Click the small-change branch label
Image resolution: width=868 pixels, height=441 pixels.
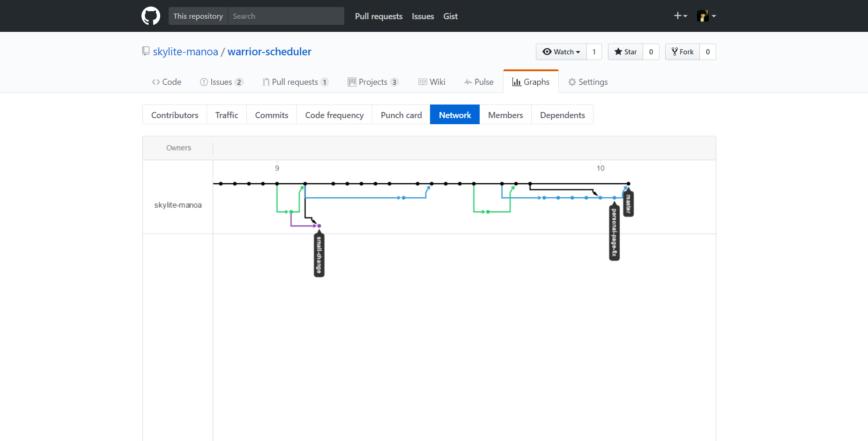pyautogui.click(x=319, y=254)
